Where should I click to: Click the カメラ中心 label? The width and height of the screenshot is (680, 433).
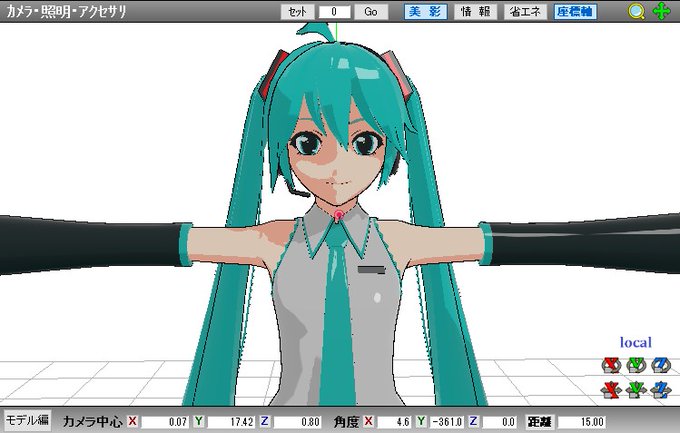92,422
